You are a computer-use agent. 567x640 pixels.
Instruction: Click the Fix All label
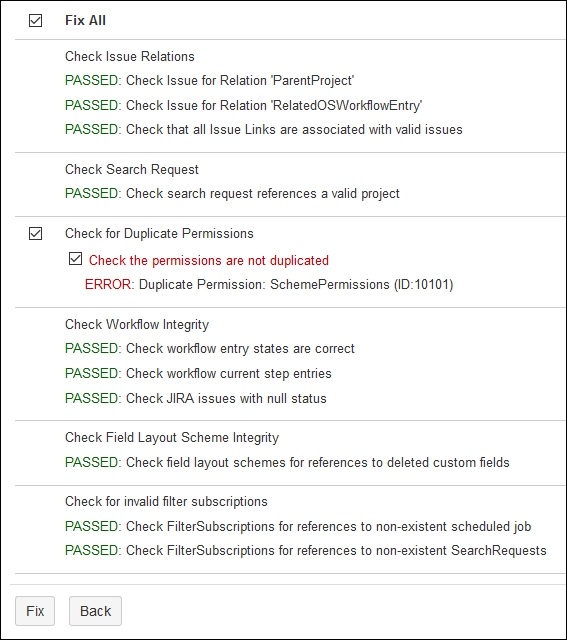pyautogui.click(x=85, y=20)
